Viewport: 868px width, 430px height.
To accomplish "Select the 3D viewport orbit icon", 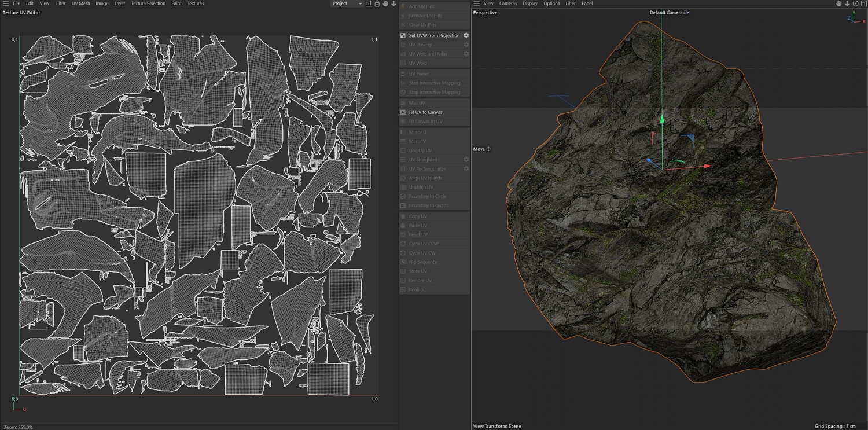I will pos(855,3).
